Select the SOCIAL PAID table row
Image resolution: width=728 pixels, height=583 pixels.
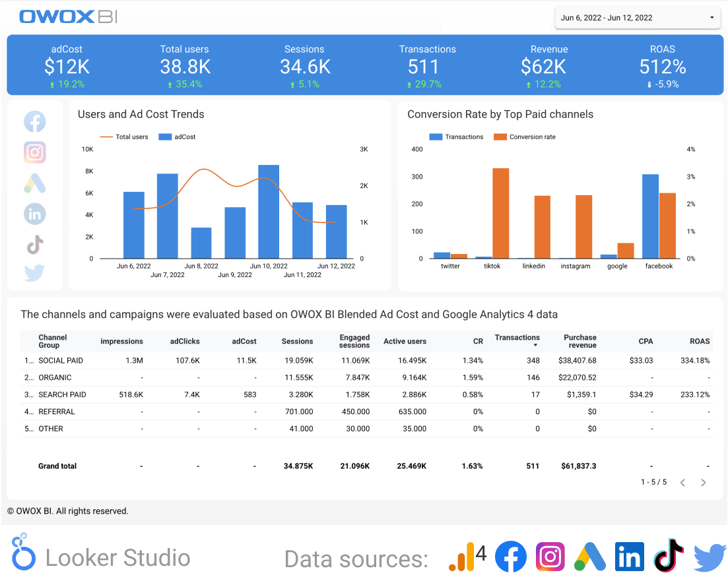click(61, 361)
